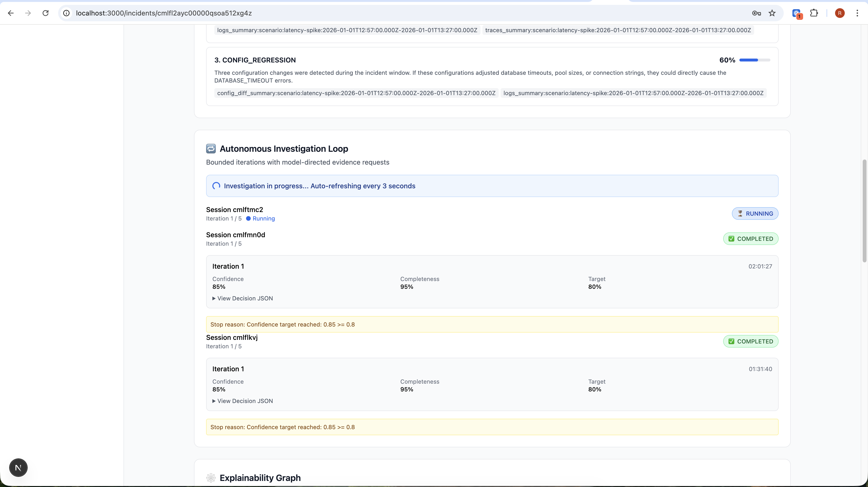Reload the page with refresh icon

pyautogui.click(x=46, y=13)
